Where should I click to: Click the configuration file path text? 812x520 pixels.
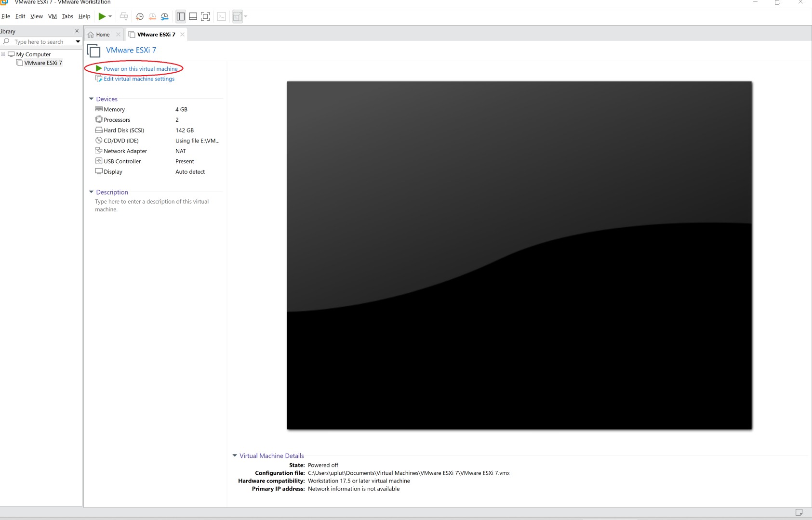(409, 473)
